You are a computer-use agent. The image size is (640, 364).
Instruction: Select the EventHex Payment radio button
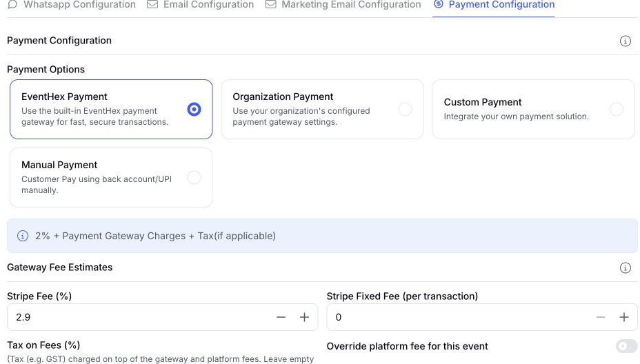coord(194,110)
